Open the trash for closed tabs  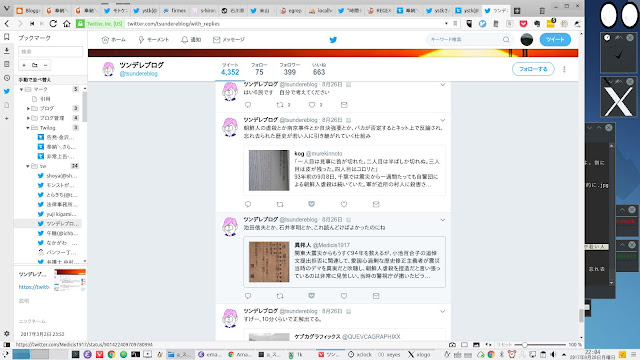point(542,11)
